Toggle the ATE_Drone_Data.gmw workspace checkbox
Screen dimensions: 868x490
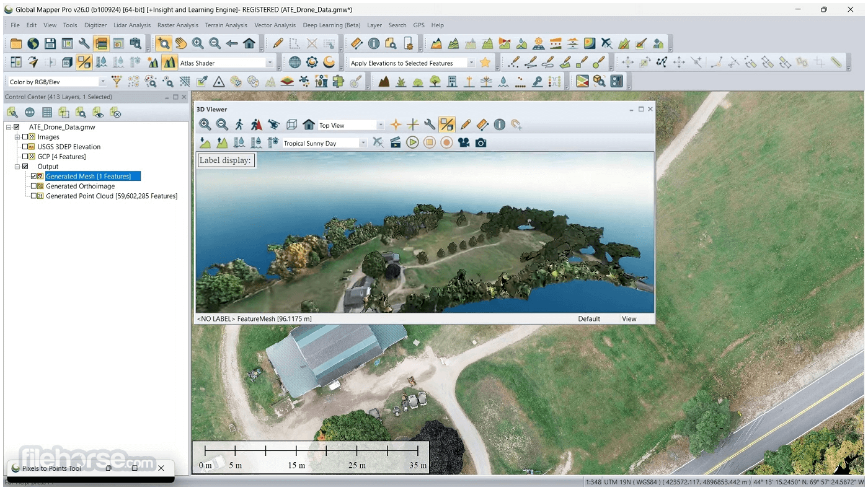pos(17,127)
